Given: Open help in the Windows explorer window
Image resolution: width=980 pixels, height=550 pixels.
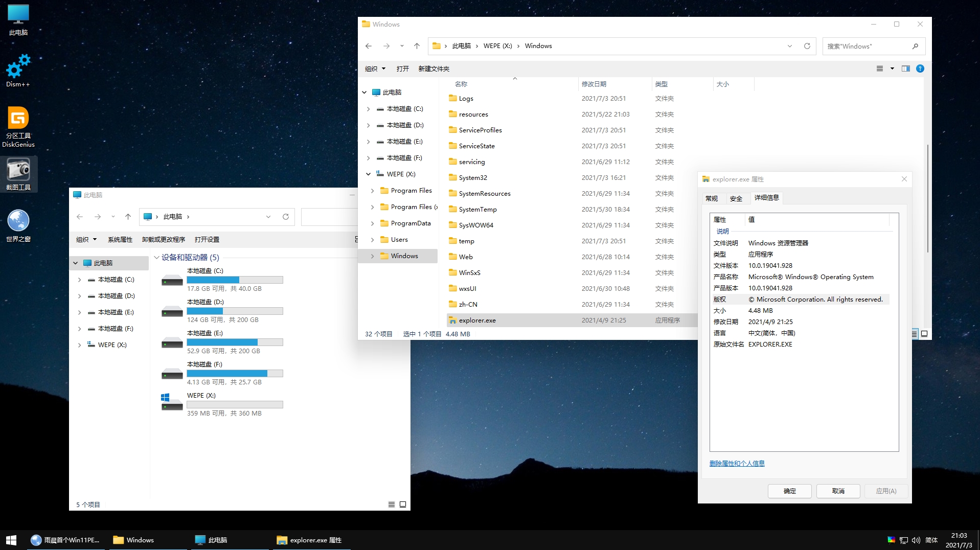Looking at the screenshot, I should [920, 68].
